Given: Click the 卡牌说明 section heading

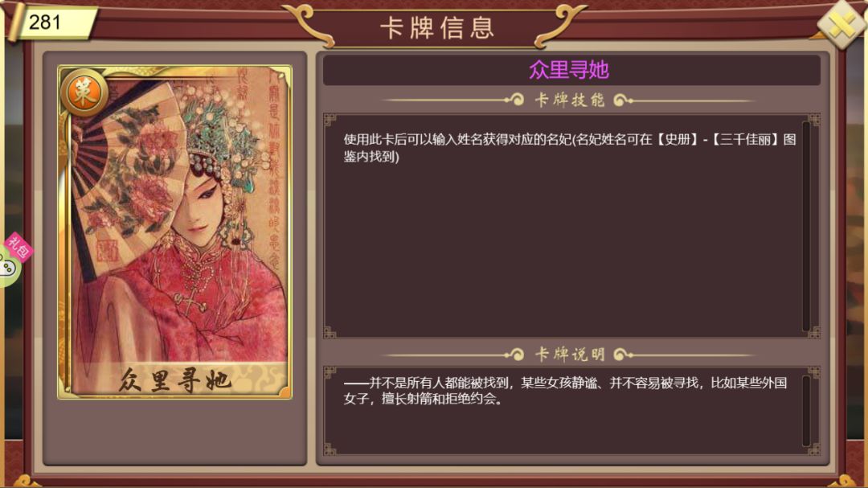Looking at the screenshot, I should [x=570, y=354].
